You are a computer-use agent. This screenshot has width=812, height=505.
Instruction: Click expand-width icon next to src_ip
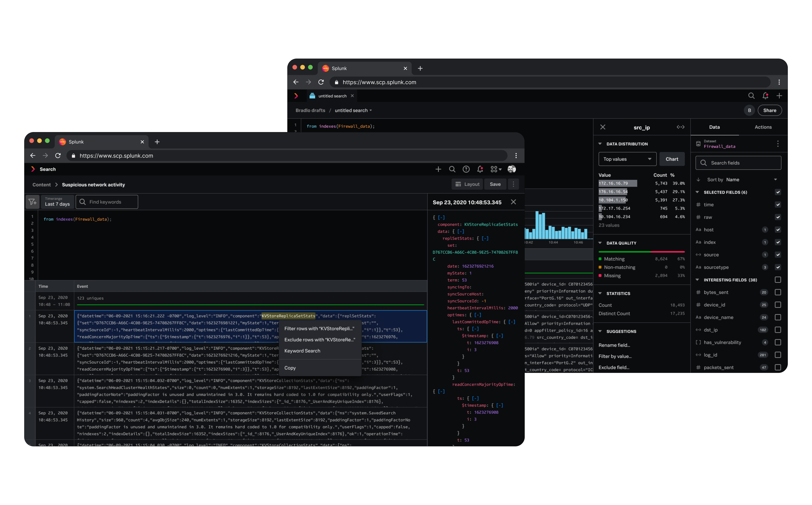pos(681,127)
